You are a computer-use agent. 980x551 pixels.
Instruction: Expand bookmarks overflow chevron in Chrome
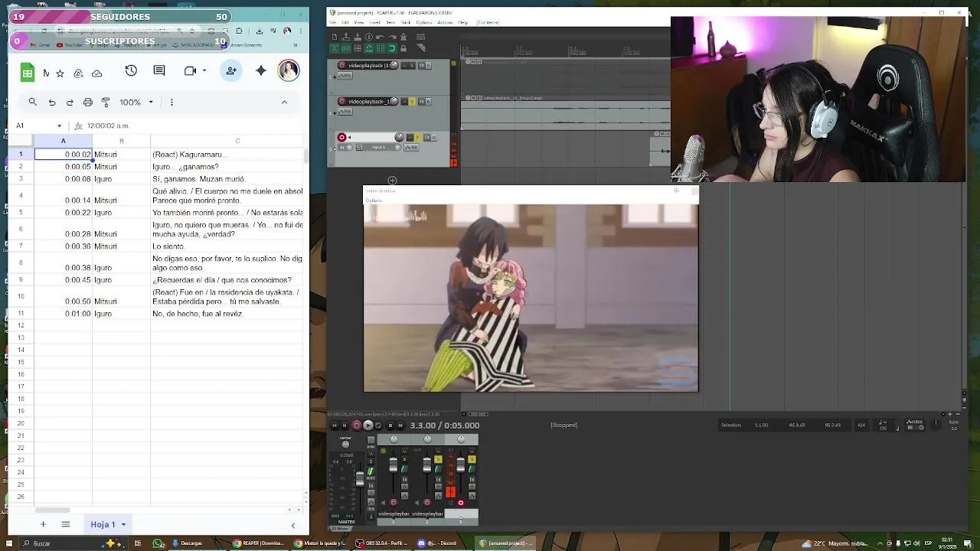pos(295,45)
